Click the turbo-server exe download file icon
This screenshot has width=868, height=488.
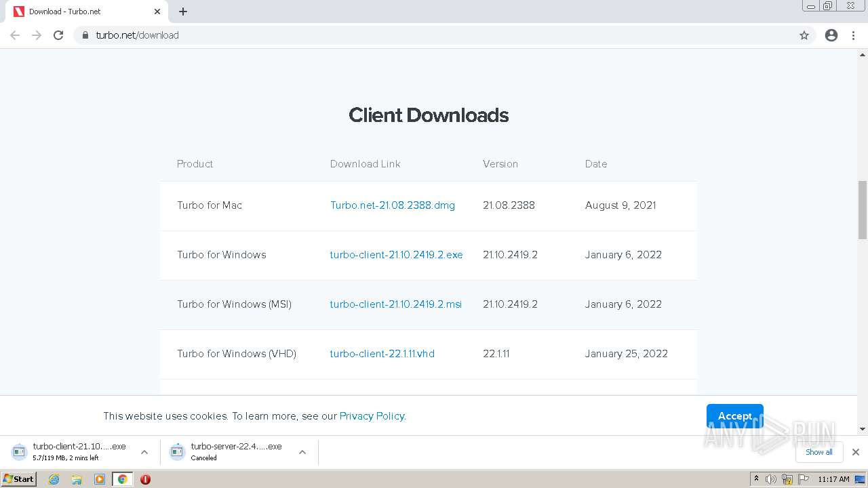pos(177,451)
